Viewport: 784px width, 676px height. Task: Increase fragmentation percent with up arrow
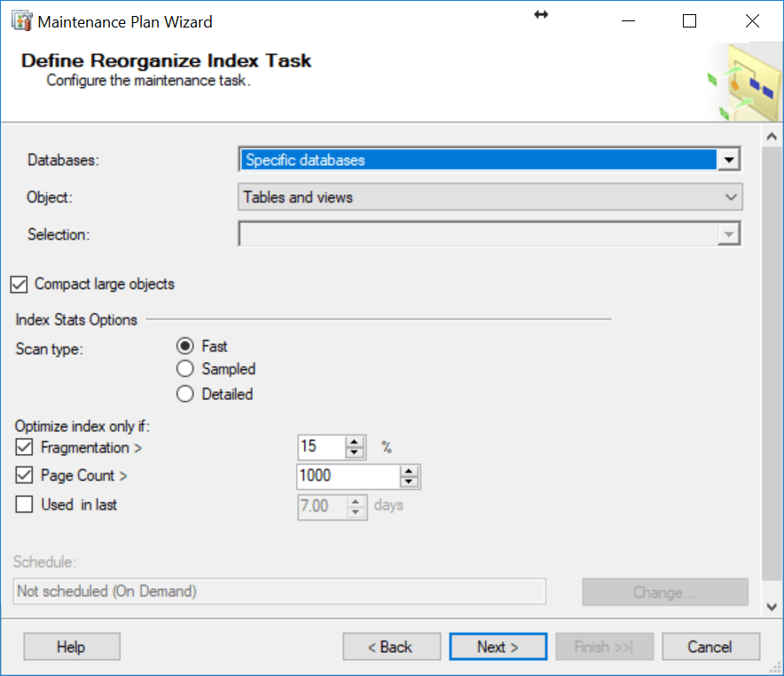(355, 442)
